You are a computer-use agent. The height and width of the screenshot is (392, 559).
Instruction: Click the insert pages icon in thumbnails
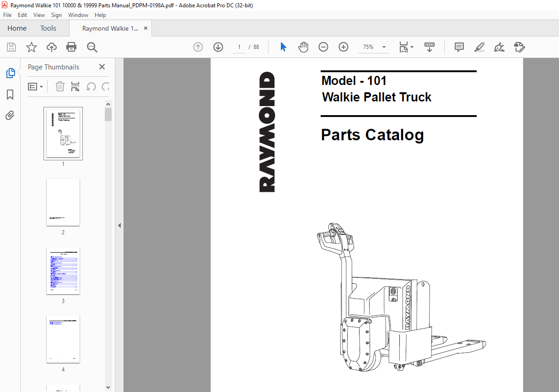pyautogui.click(x=75, y=86)
